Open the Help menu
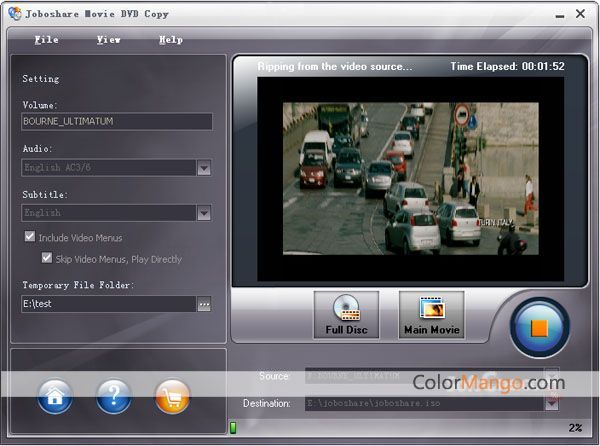 (x=171, y=40)
